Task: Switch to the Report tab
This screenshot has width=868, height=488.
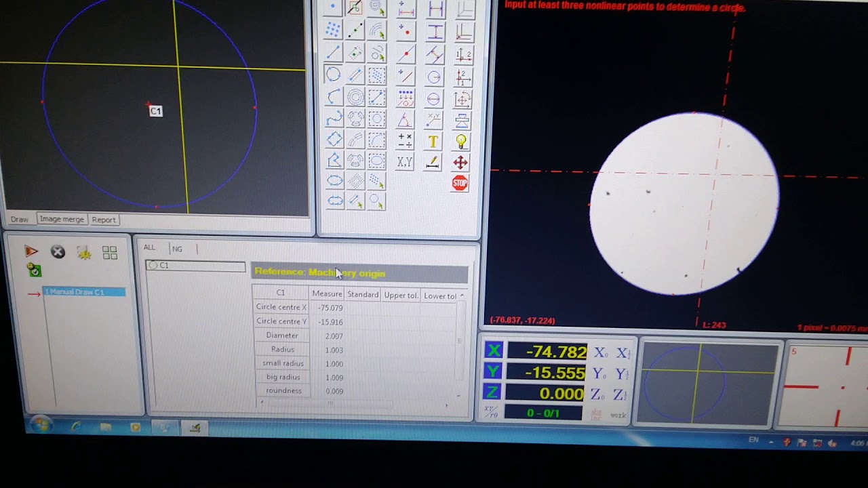Action: click(104, 220)
